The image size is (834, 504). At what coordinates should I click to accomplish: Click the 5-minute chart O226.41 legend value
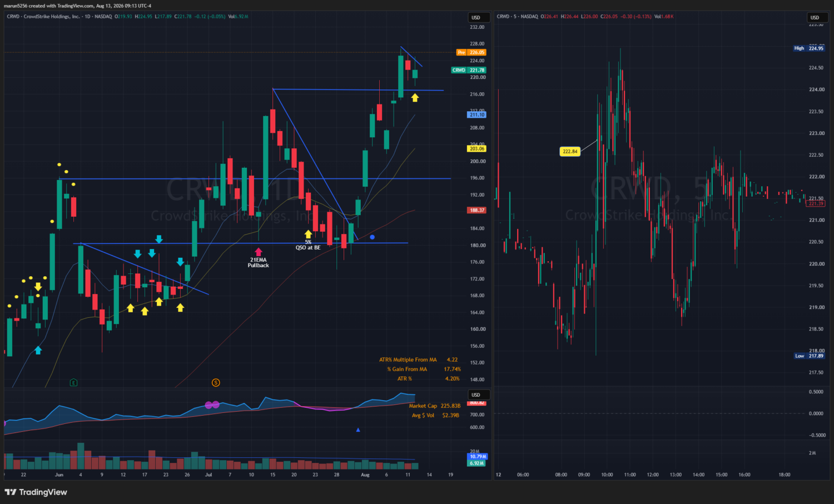click(550, 17)
